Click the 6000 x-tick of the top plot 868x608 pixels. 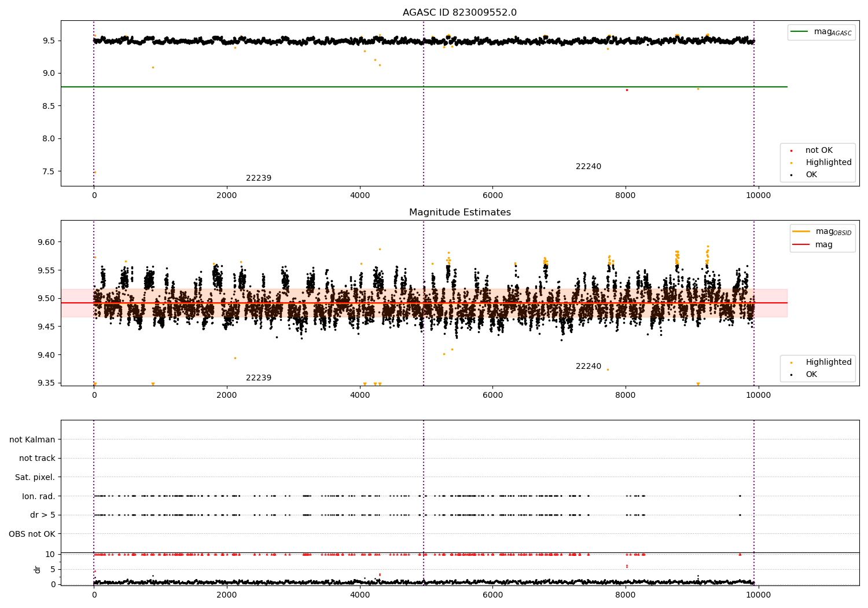click(492, 195)
